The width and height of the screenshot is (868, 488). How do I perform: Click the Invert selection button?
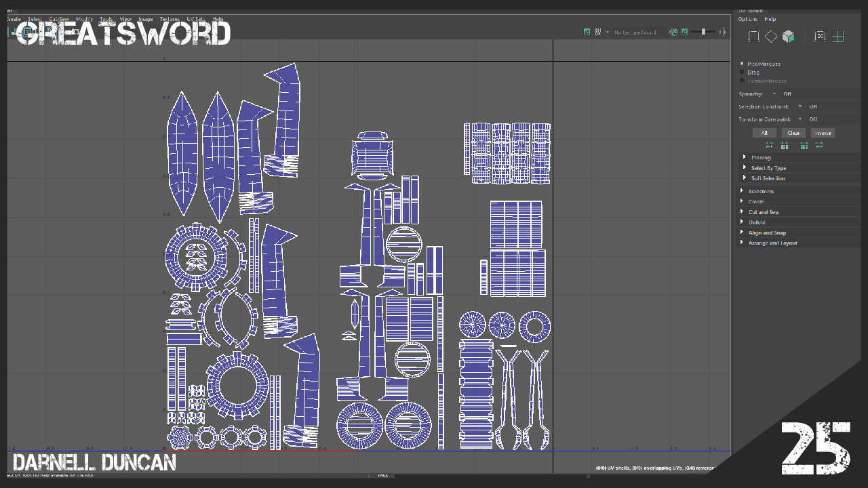click(x=823, y=133)
